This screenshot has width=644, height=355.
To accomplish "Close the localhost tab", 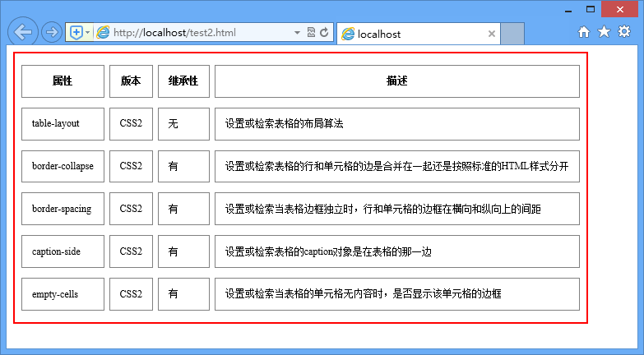I will coord(492,35).
